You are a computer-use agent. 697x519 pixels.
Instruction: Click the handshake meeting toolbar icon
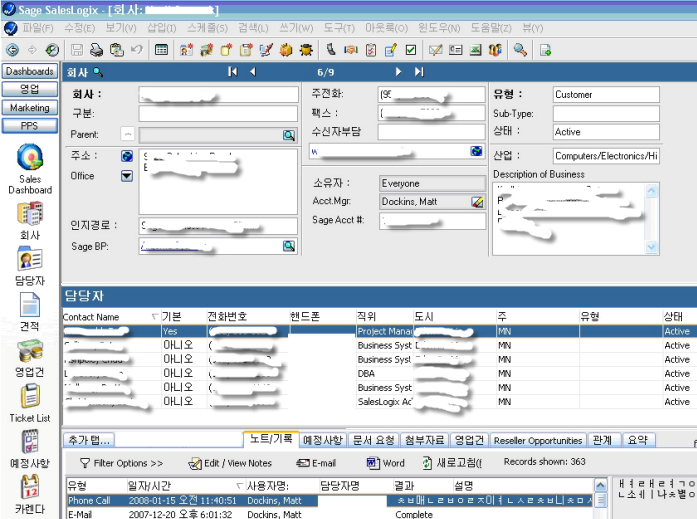point(351,50)
